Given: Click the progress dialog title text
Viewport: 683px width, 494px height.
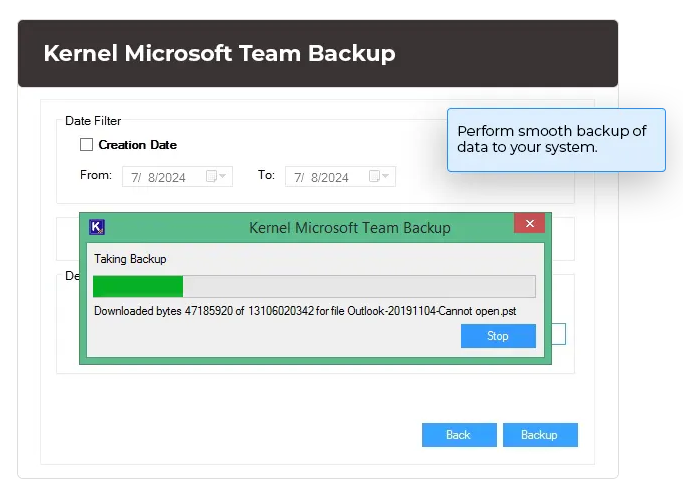Looking at the screenshot, I should 349,228.
